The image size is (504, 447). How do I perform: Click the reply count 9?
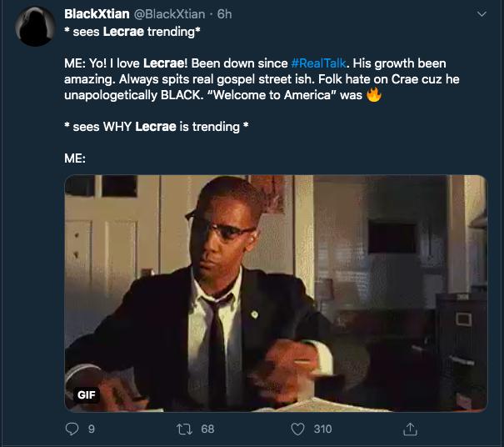click(91, 429)
